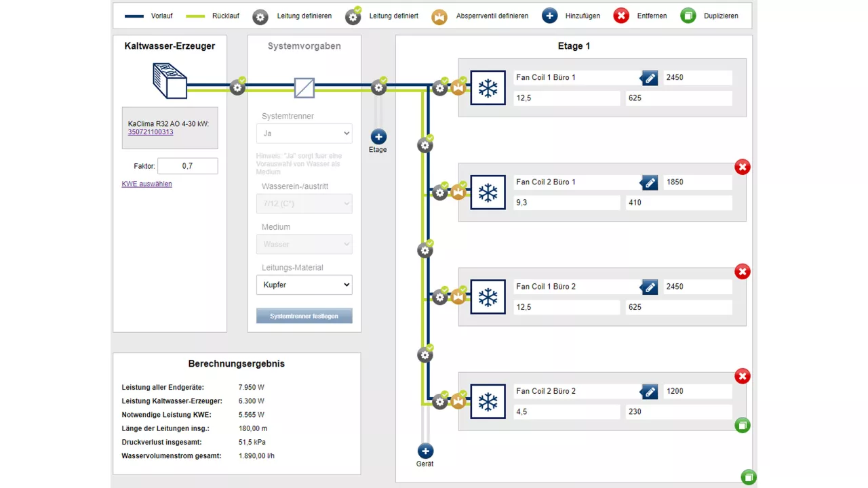Remove Fan Coil 2 Büro 1 with red X

click(x=743, y=167)
